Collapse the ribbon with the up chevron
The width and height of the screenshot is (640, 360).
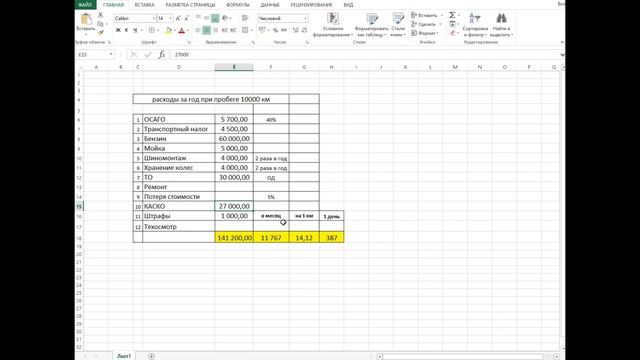pos(562,42)
